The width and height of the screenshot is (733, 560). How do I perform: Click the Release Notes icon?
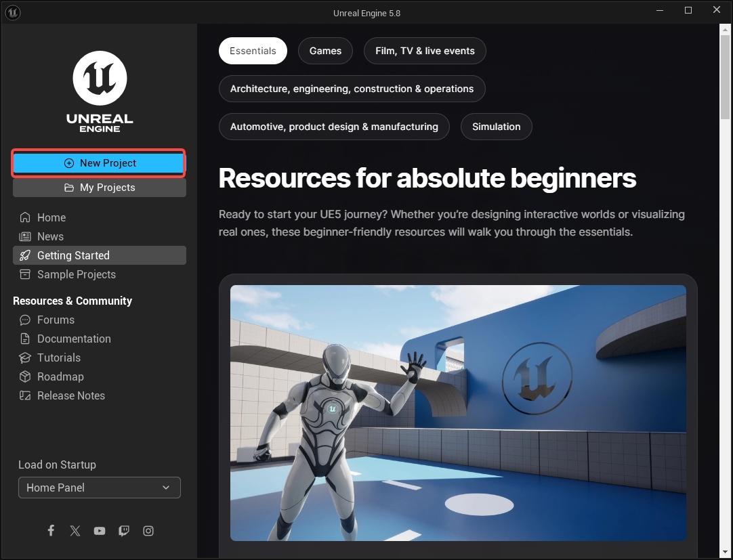[x=25, y=395]
